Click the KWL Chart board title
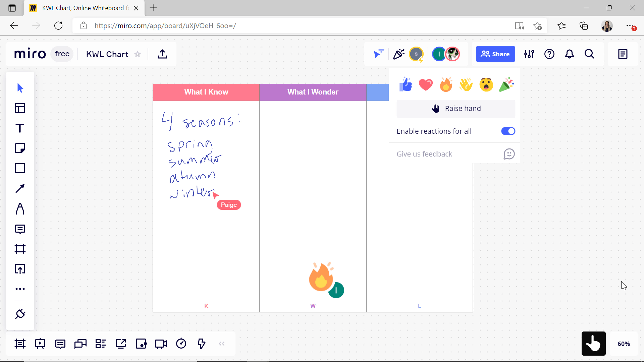644x362 pixels. (107, 54)
